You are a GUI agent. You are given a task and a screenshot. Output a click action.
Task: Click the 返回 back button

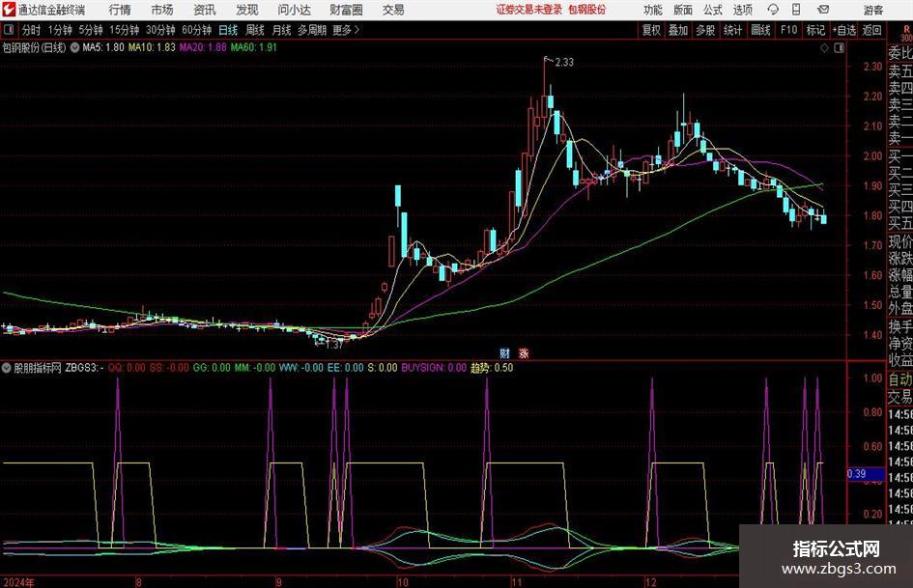click(871, 30)
